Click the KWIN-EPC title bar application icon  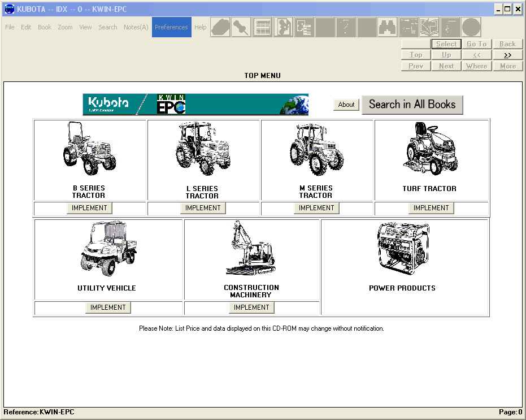coord(10,9)
